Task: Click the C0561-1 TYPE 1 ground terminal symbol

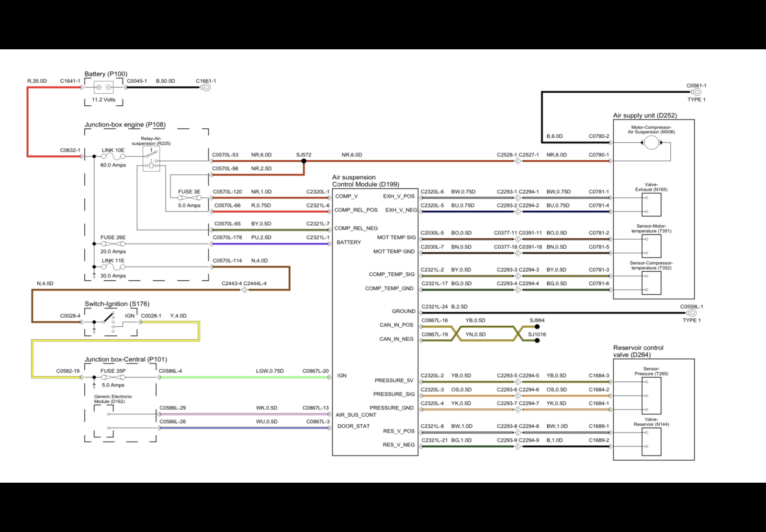Action: 697,92
